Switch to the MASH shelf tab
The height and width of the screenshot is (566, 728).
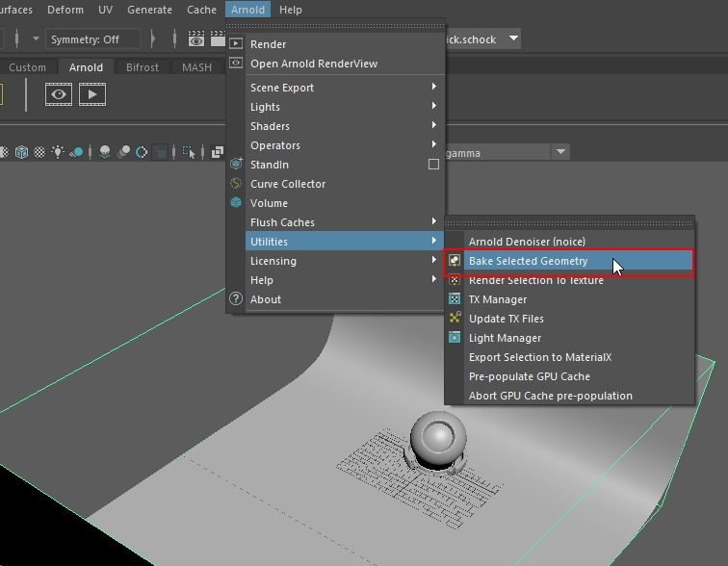196,67
